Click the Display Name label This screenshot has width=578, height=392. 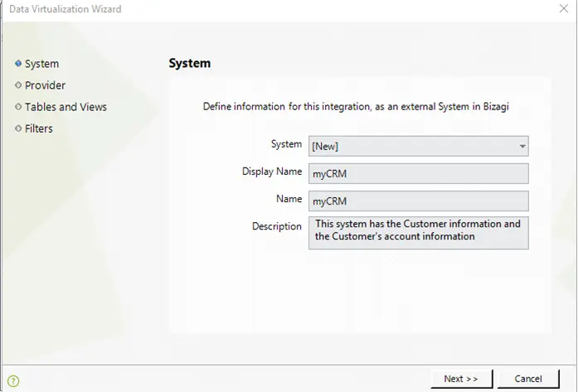pos(272,172)
